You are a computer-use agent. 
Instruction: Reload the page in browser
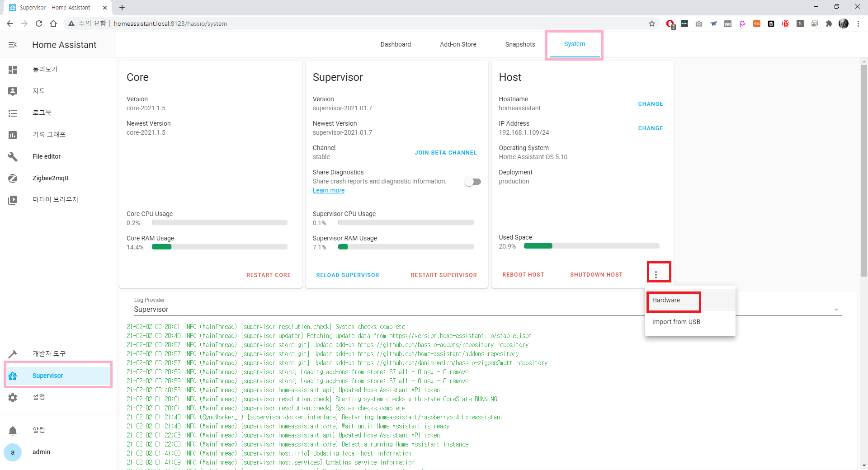[39, 23]
